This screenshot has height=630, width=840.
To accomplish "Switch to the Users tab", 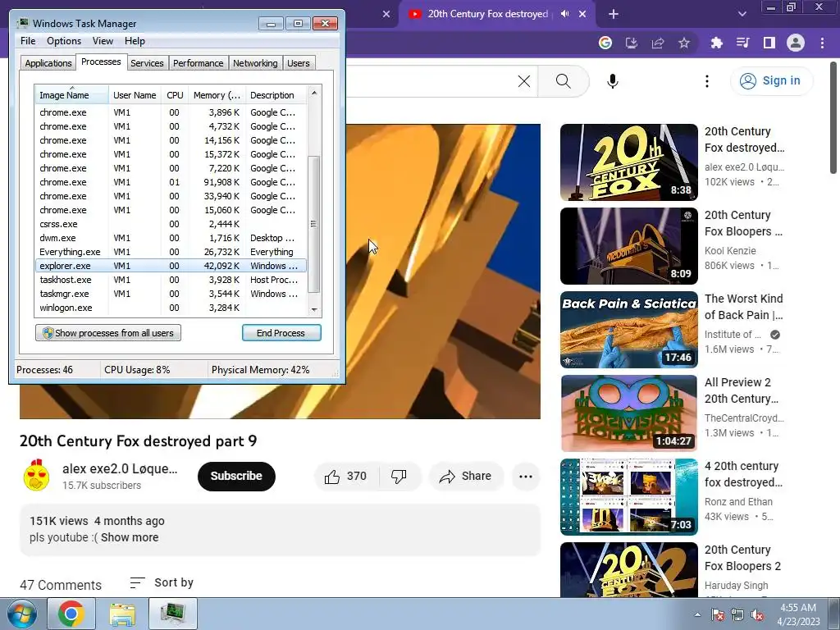I will pyautogui.click(x=299, y=63).
